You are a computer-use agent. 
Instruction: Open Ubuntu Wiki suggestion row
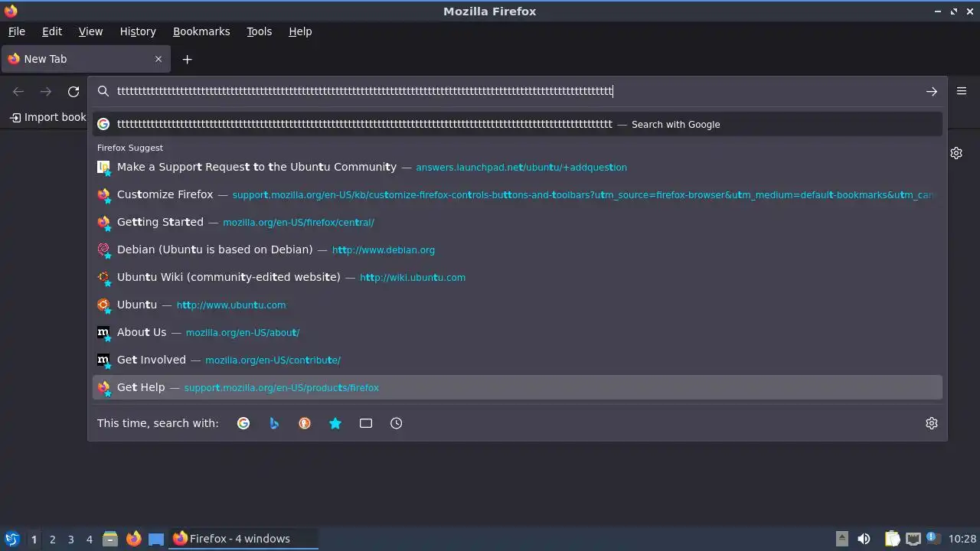(518, 277)
